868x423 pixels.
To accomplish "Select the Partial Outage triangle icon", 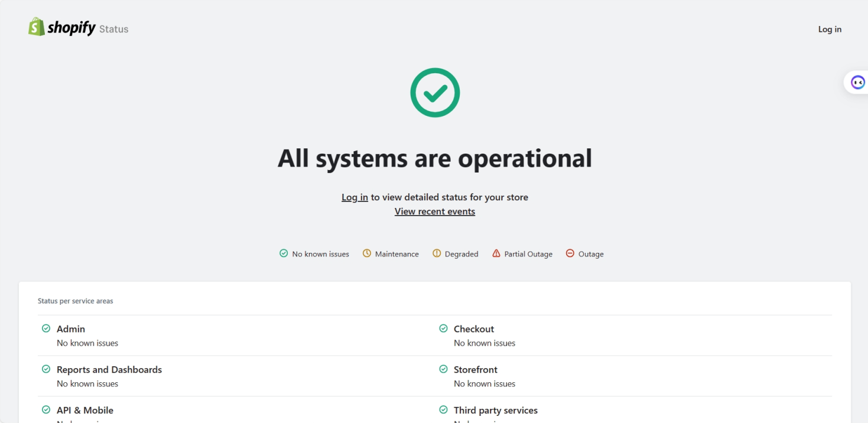I will click(x=496, y=253).
